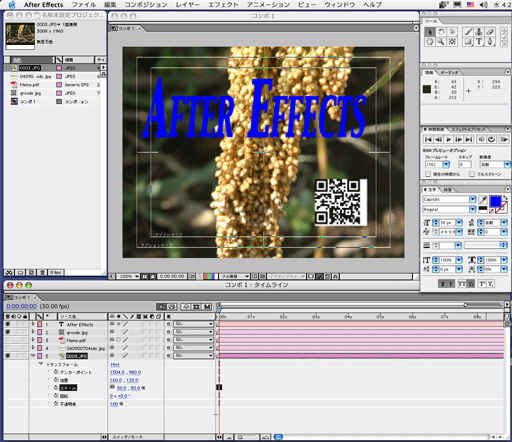Toggle Faux Bold text style button

click(442, 284)
